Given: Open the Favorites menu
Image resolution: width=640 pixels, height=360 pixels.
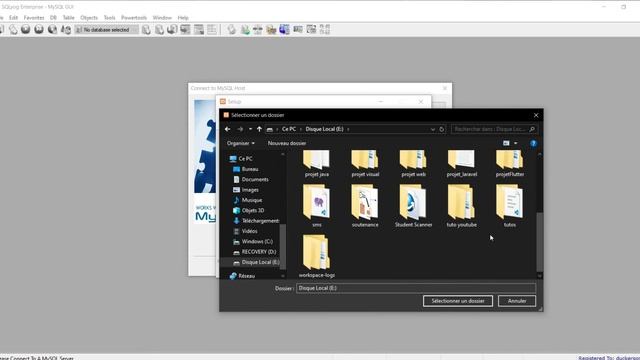Looking at the screenshot, I should 34,18.
